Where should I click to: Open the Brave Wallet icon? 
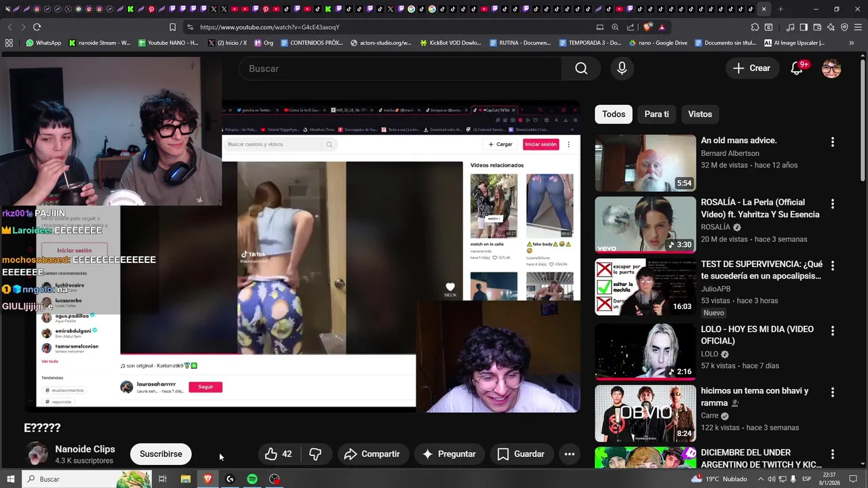(817, 27)
